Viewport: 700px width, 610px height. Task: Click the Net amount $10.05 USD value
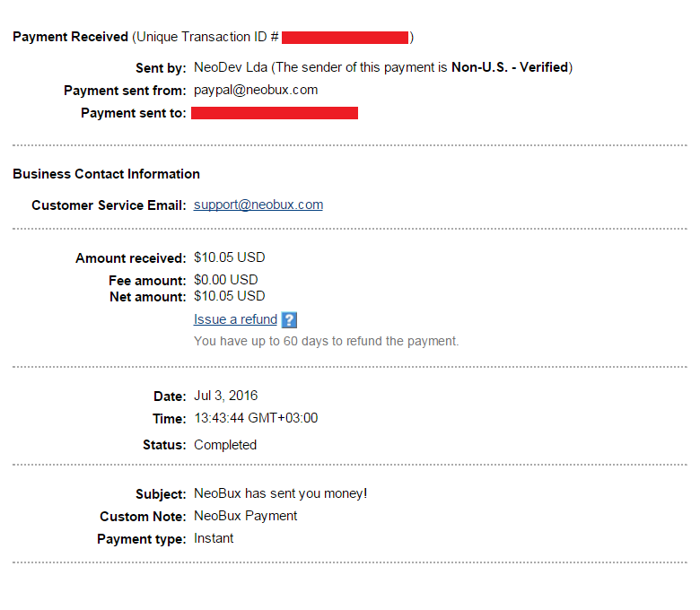(230, 296)
